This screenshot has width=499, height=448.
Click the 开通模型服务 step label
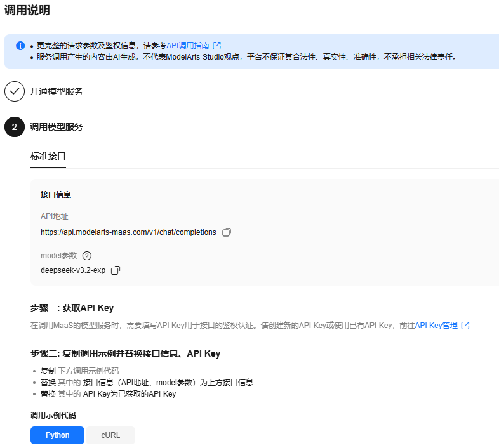[x=56, y=91]
